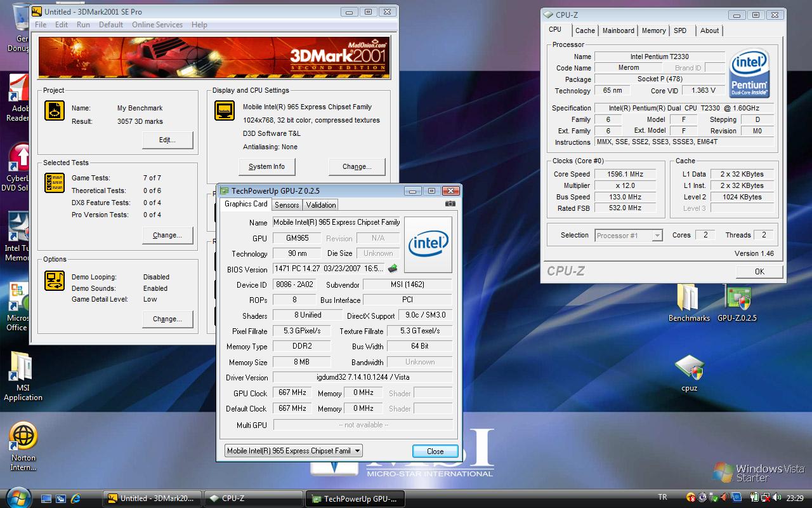The height and width of the screenshot is (508, 812).
Task: Open the Edit menu in 3DMark2001
Action: (62, 25)
